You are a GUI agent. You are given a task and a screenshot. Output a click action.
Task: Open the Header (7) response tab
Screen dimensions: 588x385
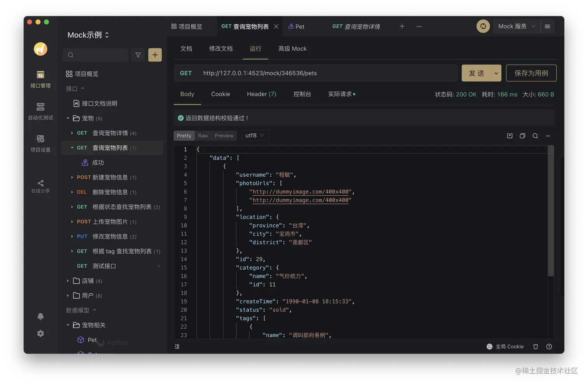262,94
